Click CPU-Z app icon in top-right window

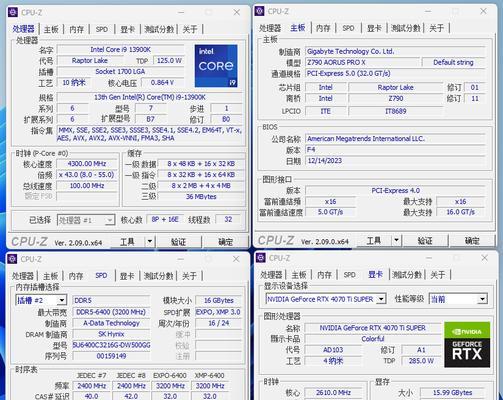[x=259, y=11]
